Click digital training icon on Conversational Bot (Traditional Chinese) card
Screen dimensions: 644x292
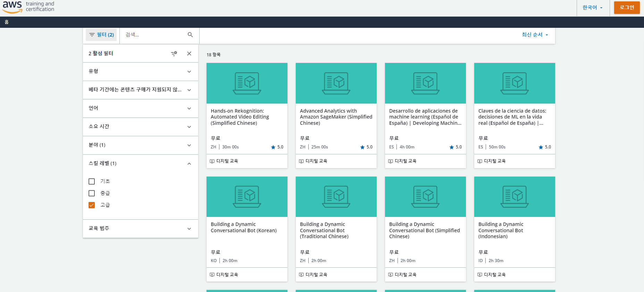tap(301, 275)
